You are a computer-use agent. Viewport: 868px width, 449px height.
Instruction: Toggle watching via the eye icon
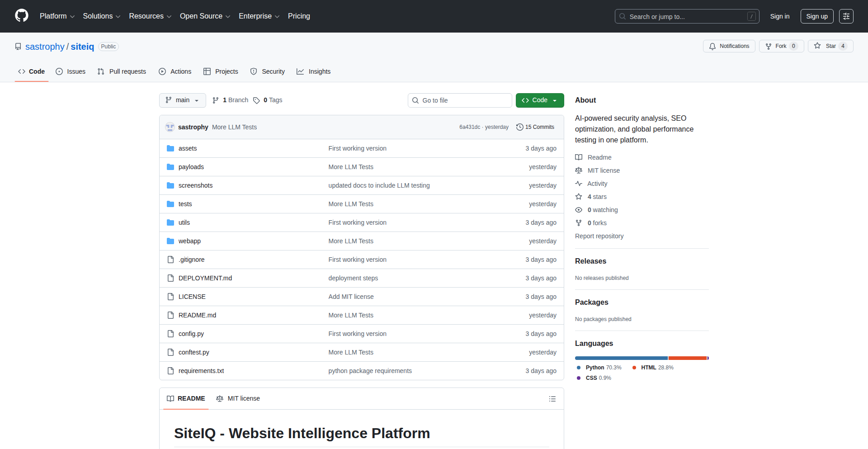click(579, 210)
